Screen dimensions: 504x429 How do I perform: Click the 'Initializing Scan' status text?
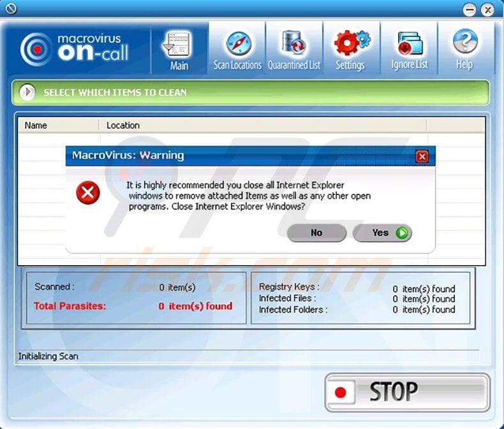pos(48,356)
